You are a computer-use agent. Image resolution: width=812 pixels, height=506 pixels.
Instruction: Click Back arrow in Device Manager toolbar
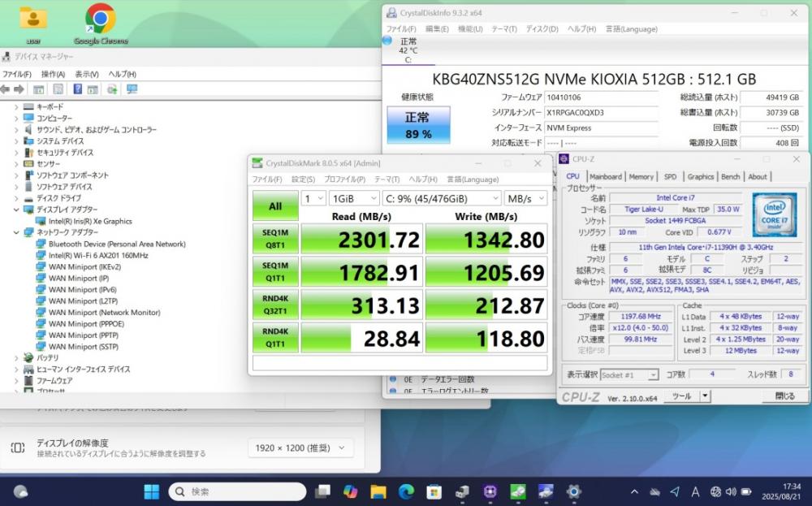pyautogui.click(x=5, y=89)
